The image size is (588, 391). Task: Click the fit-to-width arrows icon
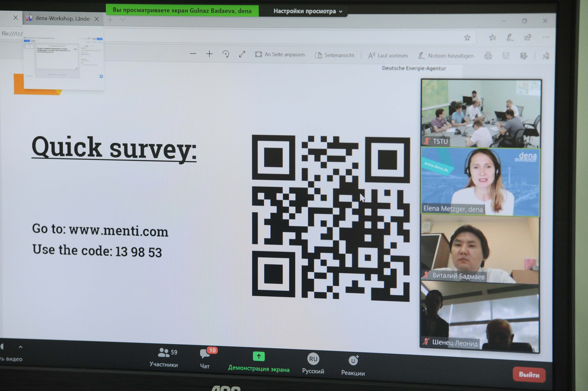(x=242, y=54)
